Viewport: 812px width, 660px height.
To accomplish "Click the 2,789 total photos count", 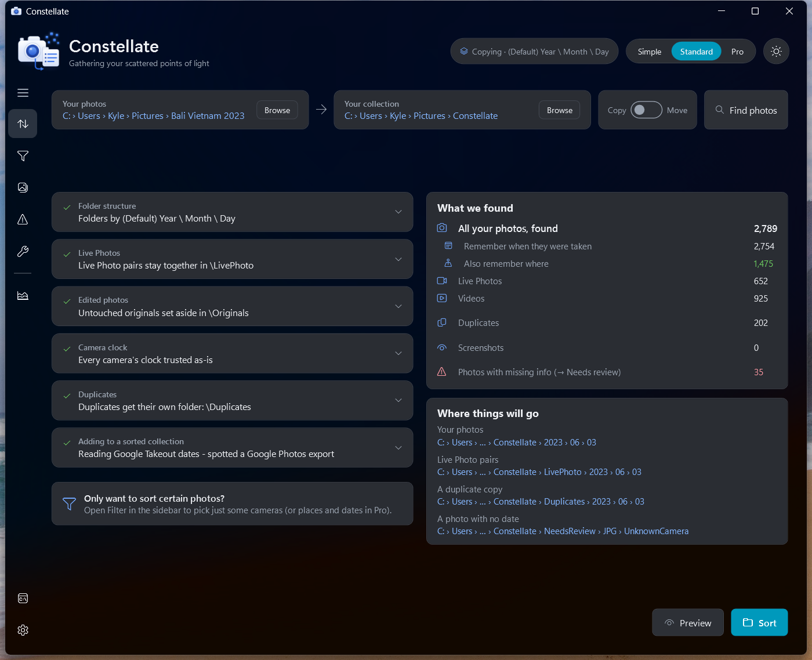I will pos(765,229).
